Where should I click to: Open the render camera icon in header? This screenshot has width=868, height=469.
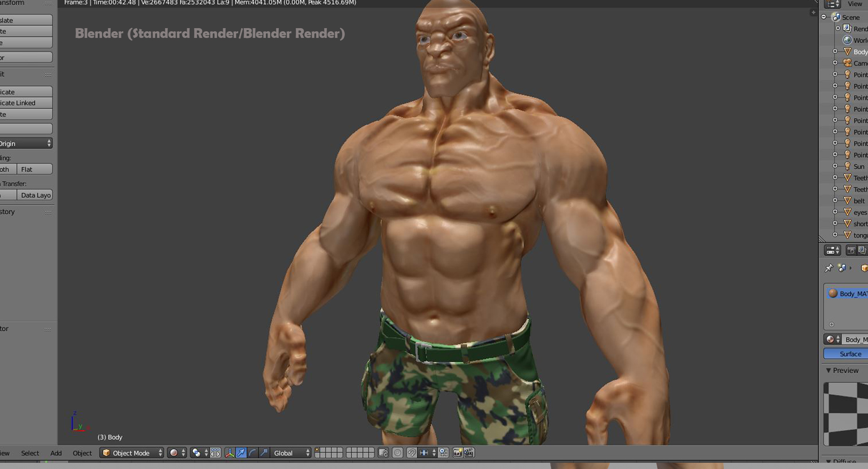(457, 453)
